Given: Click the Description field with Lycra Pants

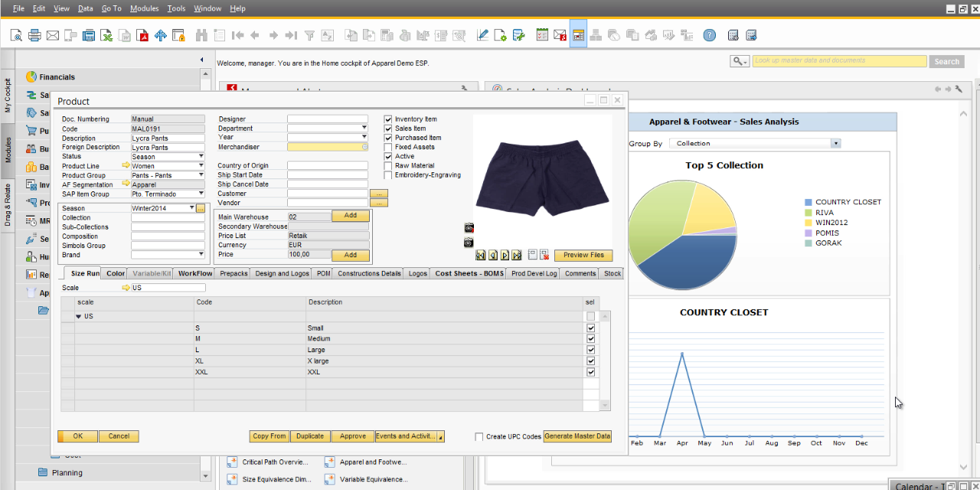Looking at the screenshot, I should 167,138.
